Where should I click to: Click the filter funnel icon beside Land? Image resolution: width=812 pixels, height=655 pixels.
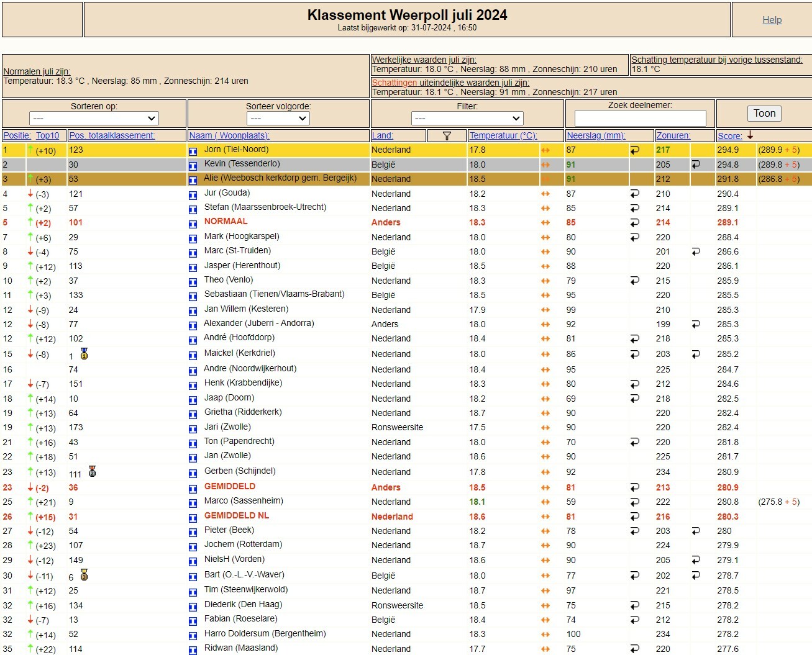tap(447, 136)
